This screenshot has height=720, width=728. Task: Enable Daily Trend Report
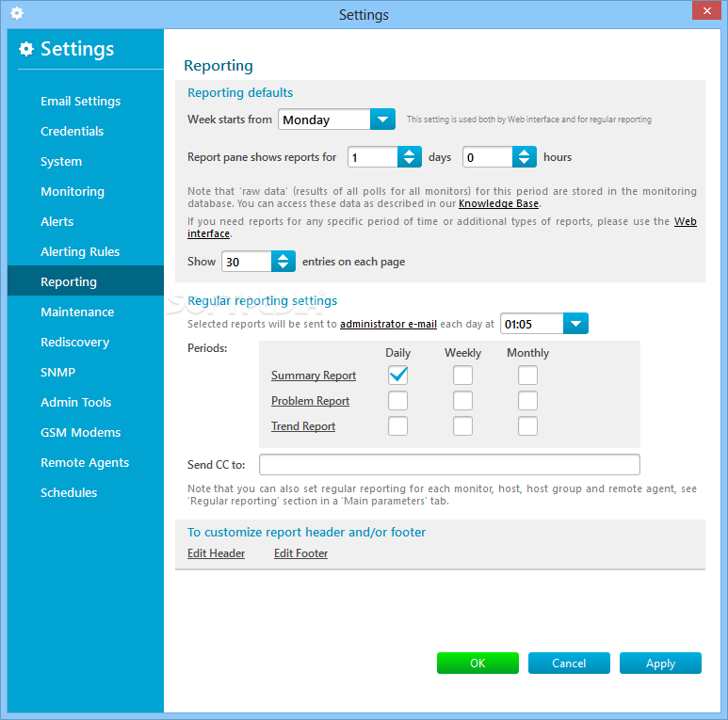397,425
